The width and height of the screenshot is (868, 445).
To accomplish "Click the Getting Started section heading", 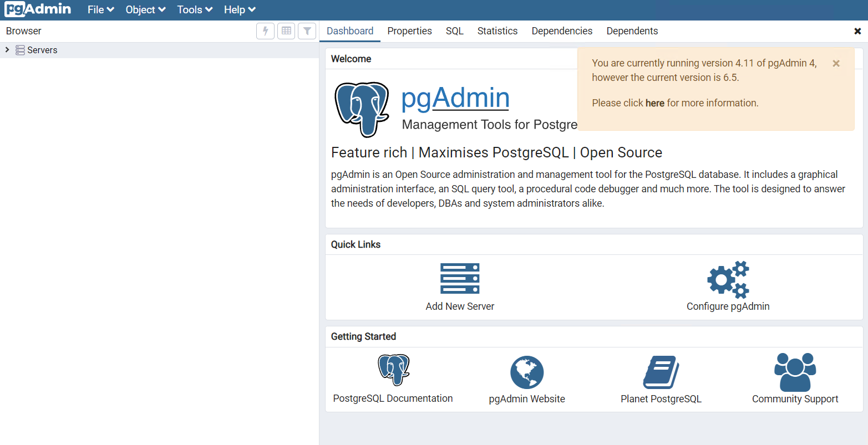I will click(x=363, y=336).
